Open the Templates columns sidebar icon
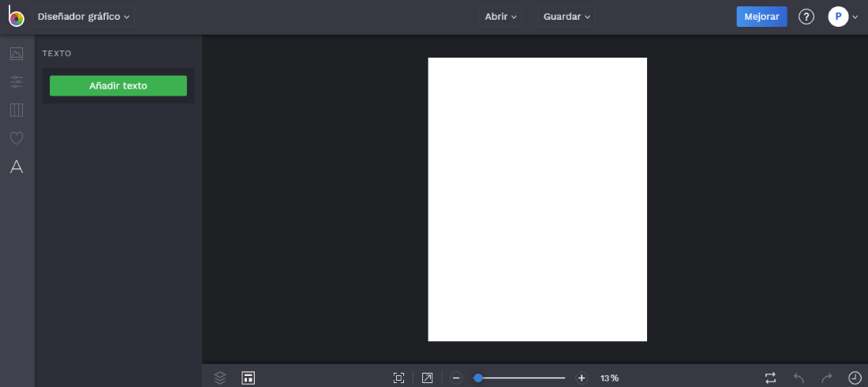 (x=17, y=111)
